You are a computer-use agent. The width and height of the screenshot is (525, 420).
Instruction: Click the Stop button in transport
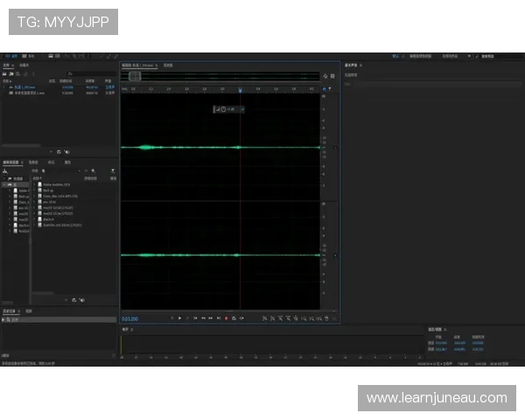click(x=172, y=318)
